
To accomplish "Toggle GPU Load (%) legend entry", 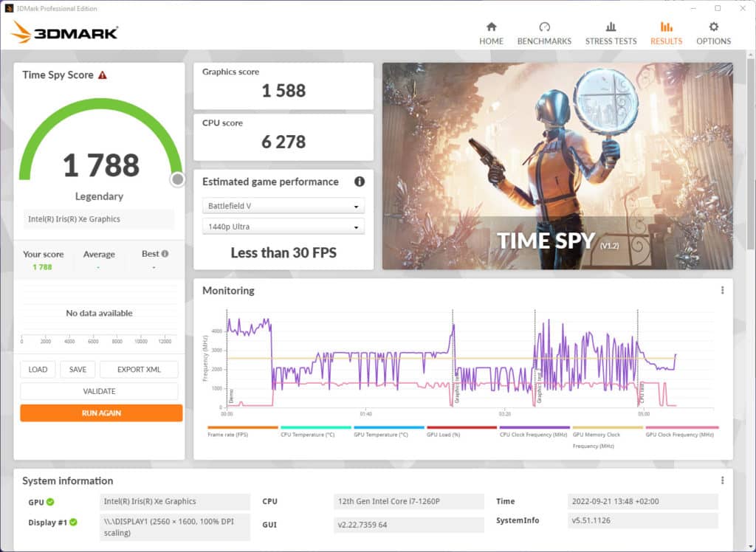I will (461, 432).
